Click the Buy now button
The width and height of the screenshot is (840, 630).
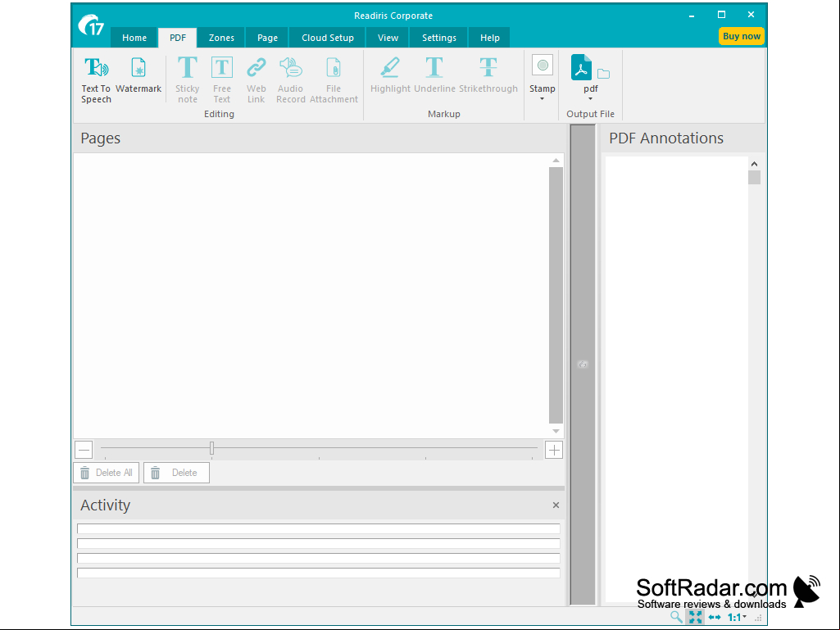742,36
